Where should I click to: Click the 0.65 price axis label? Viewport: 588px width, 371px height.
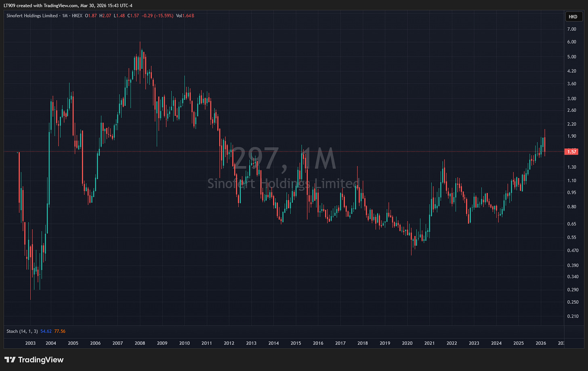pyautogui.click(x=571, y=224)
